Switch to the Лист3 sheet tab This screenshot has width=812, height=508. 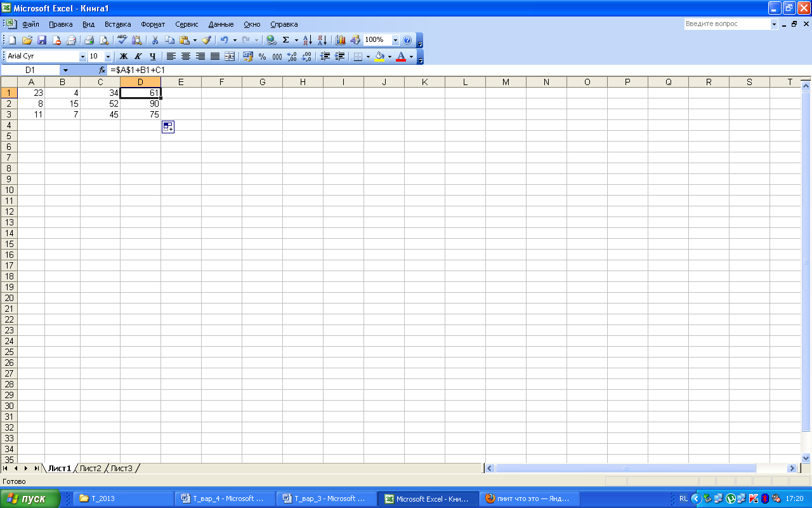(x=121, y=468)
